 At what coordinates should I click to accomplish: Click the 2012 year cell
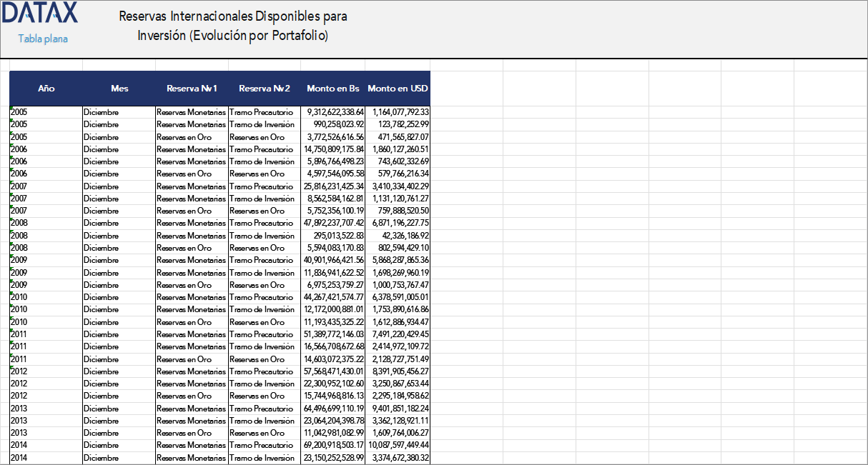pos(45,371)
